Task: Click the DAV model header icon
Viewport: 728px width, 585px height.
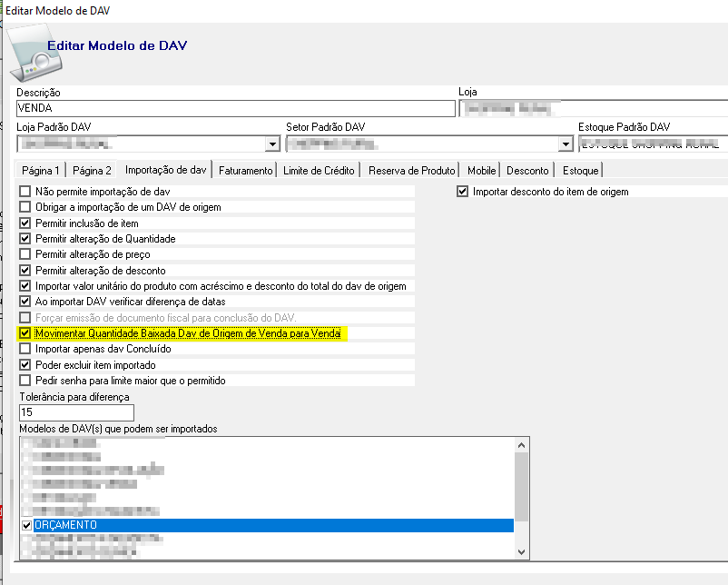Action: (x=35, y=53)
